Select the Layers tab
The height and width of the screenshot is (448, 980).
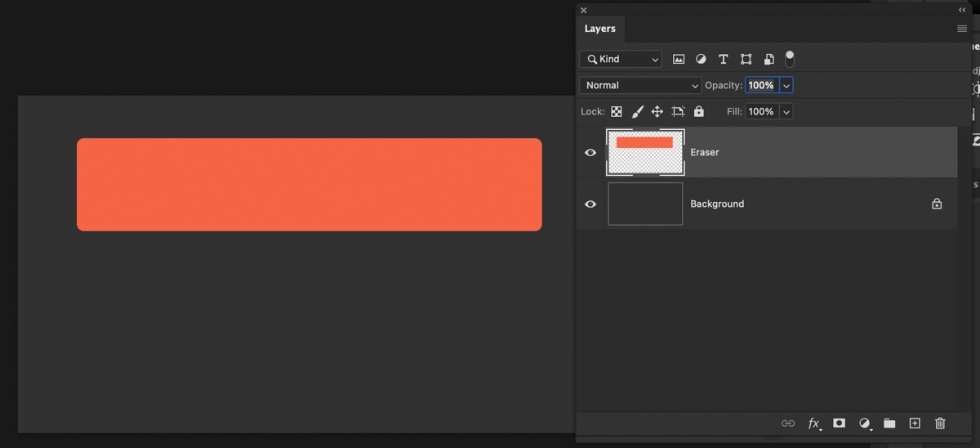[600, 29]
